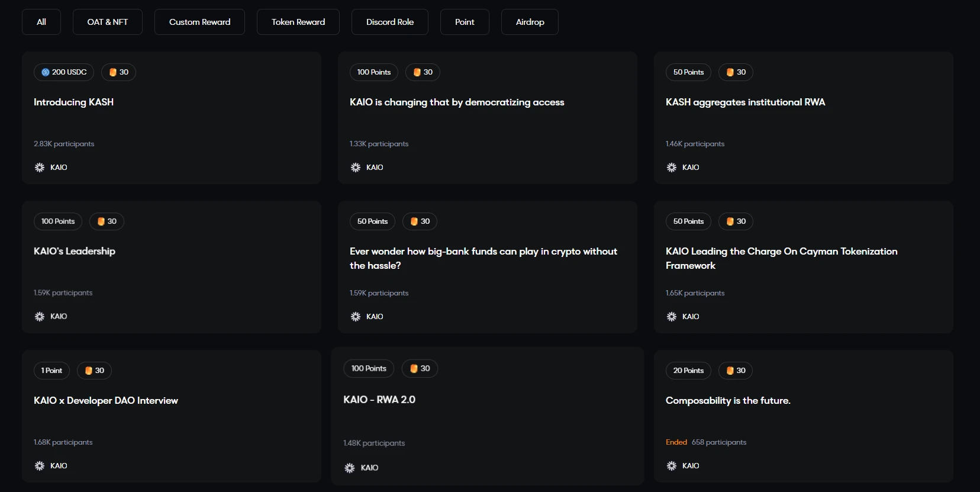980x492 pixels.
Task: Select the Point filter tab
Action: click(x=465, y=22)
